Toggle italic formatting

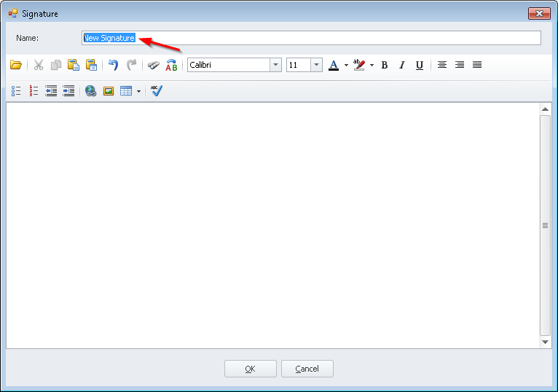coord(401,65)
